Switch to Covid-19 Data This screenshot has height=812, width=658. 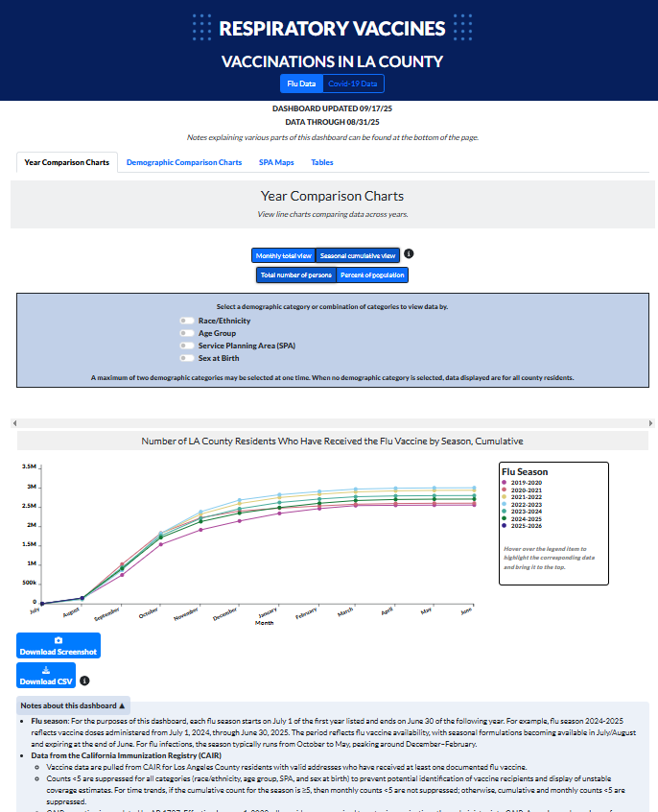[x=352, y=84]
